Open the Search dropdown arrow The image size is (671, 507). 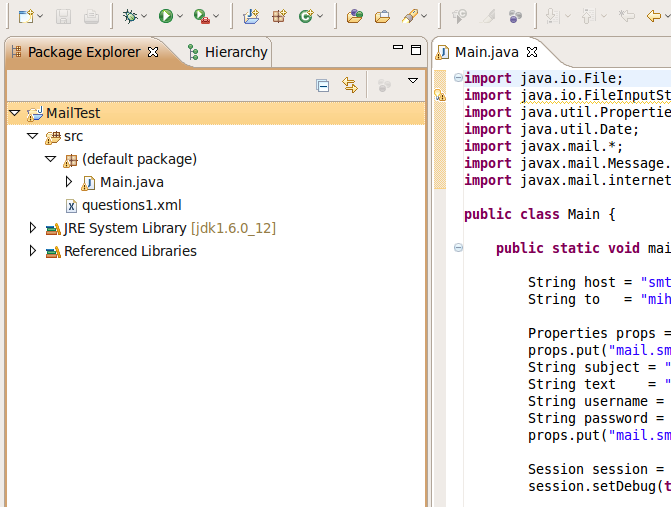[x=424, y=16]
